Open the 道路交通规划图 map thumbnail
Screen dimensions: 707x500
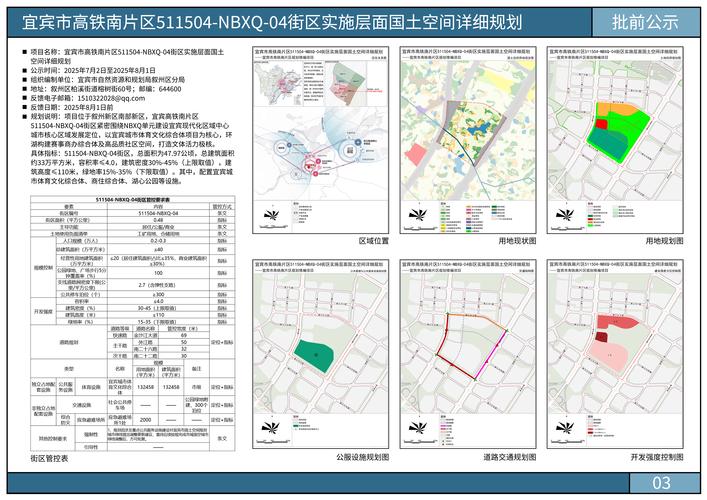click(468, 354)
